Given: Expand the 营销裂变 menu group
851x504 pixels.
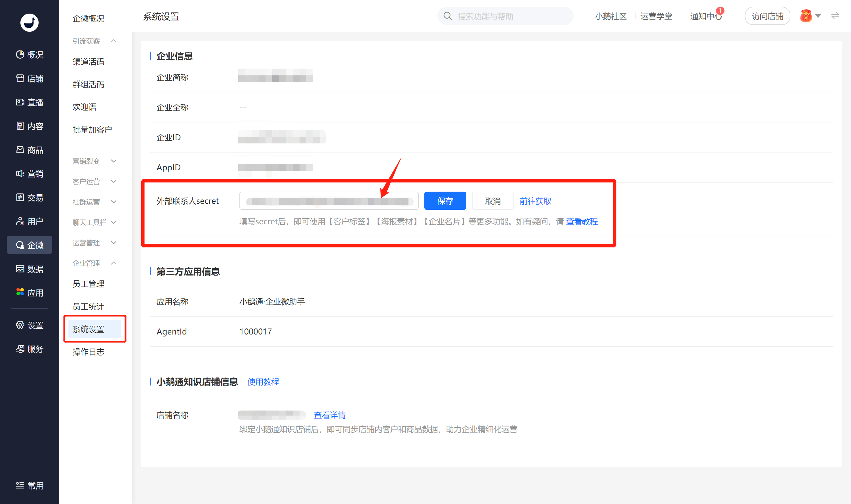Looking at the screenshot, I should (x=94, y=161).
